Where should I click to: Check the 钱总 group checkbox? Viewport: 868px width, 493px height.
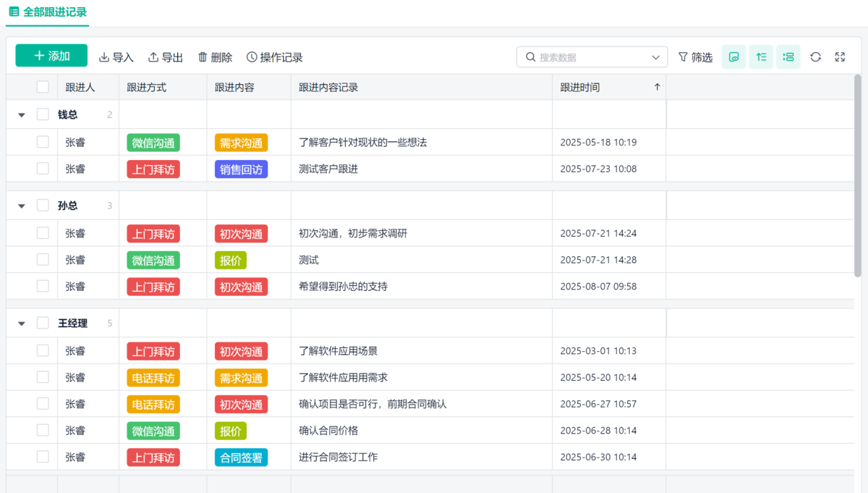[43, 114]
